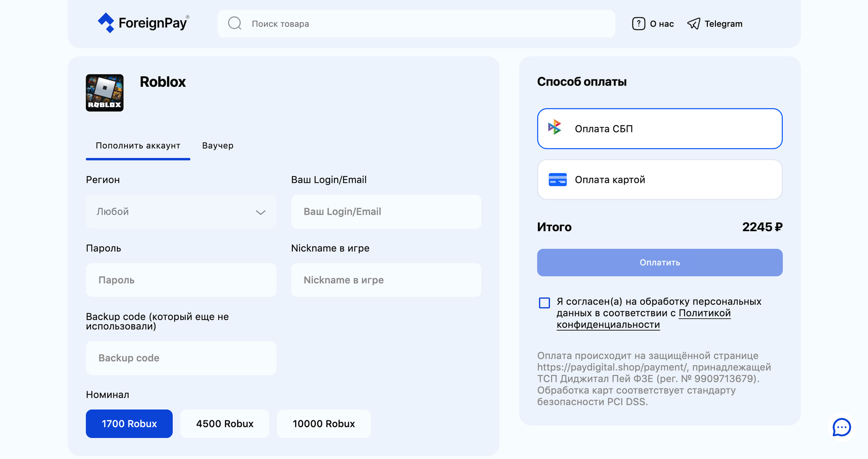Click the Roblox product thumbnail
Screen dimensions: 868x459
pos(105,93)
